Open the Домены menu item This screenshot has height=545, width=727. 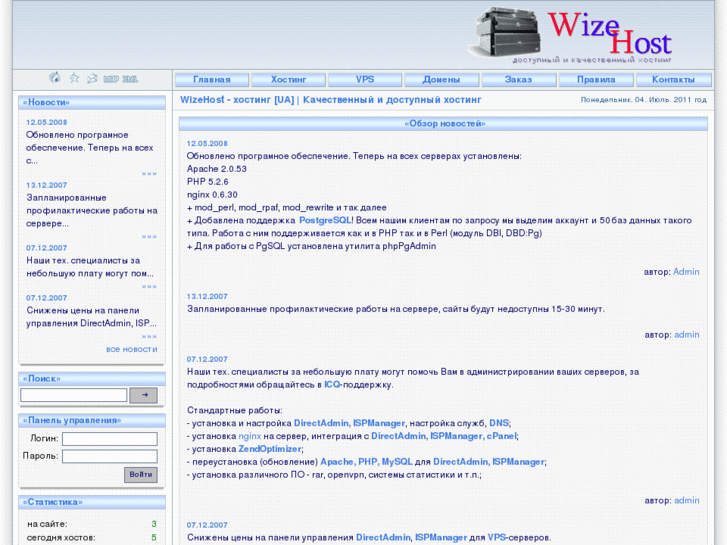coord(441,80)
